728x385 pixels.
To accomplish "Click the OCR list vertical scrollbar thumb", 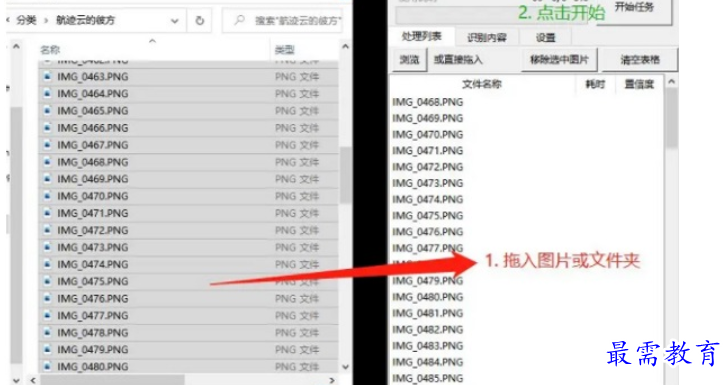I will click(671, 119).
